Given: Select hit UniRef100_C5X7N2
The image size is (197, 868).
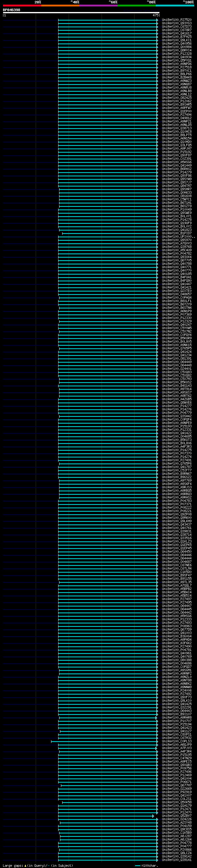Looking at the screenshot, I should pos(176,331).
